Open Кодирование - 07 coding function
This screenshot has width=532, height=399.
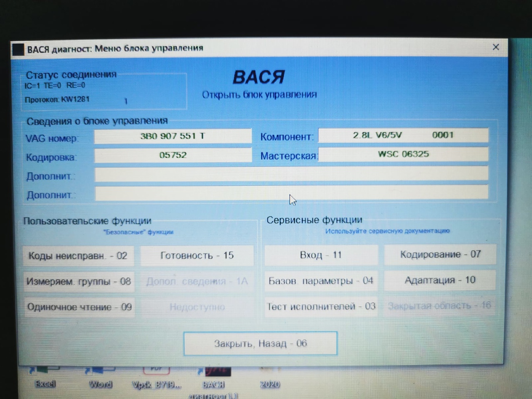click(440, 254)
